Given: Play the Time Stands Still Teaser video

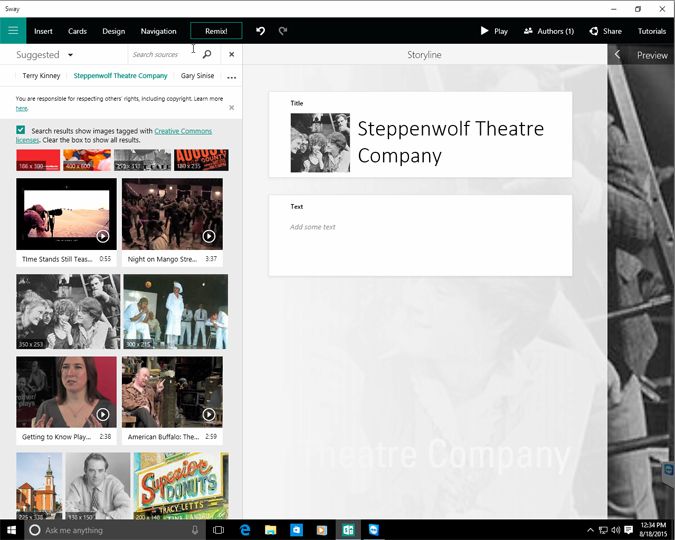Looking at the screenshot, I should [x=102, y=236].
